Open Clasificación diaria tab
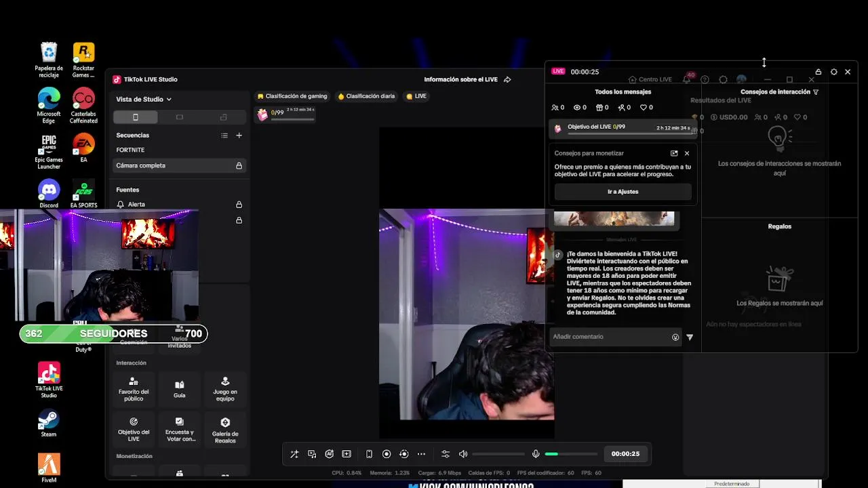Viewport: 868px width, 488px height. click(366, 96)
